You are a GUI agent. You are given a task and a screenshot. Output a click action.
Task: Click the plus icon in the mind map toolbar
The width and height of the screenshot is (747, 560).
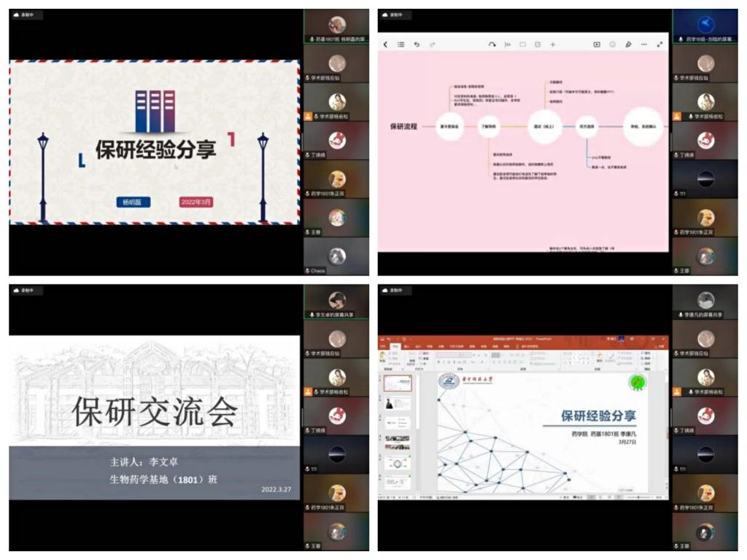pyautogui.click(x=553, y=44)
